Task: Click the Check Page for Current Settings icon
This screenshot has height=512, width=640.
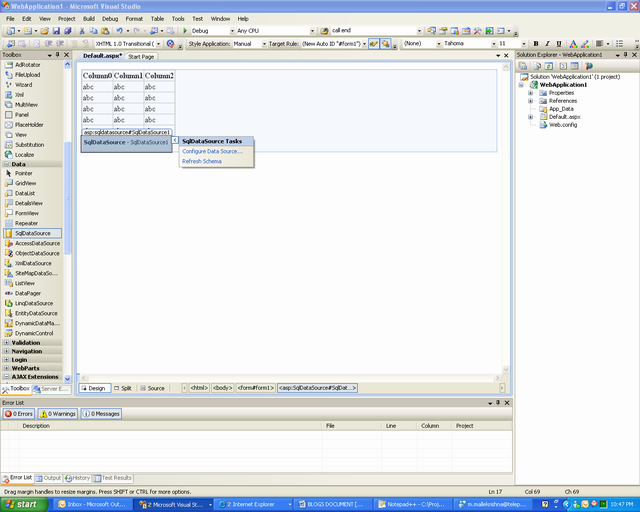Action: pos(171,44)
